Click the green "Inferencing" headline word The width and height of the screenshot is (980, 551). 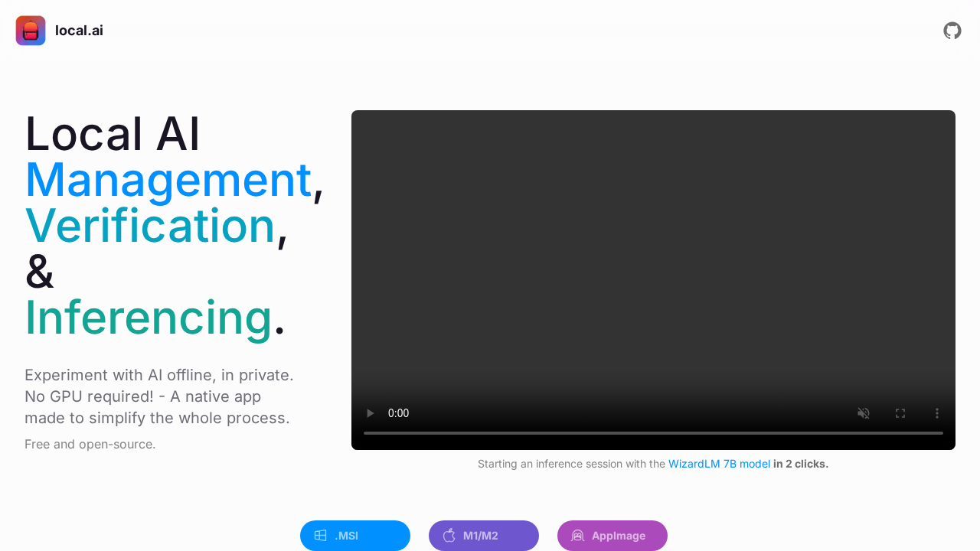tap(149, 318)
